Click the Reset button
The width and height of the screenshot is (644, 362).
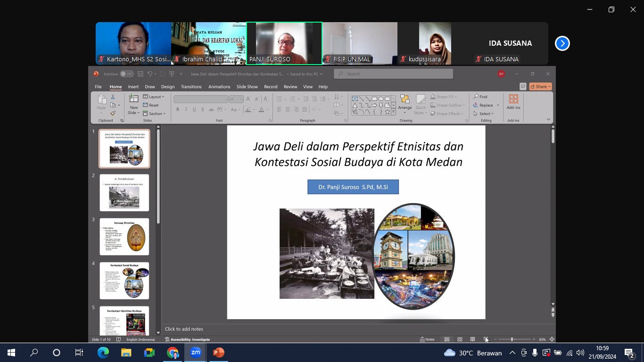tap(151, 105)
